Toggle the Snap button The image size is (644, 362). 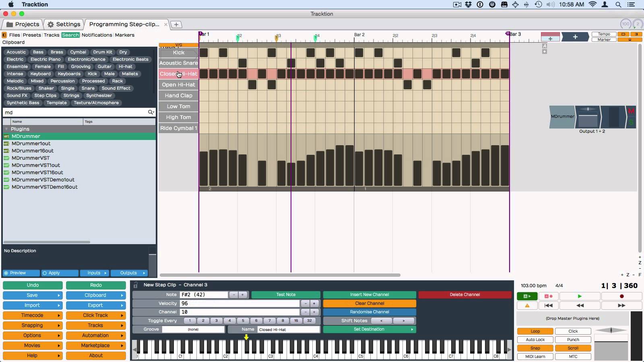click(x=535, y=348)
